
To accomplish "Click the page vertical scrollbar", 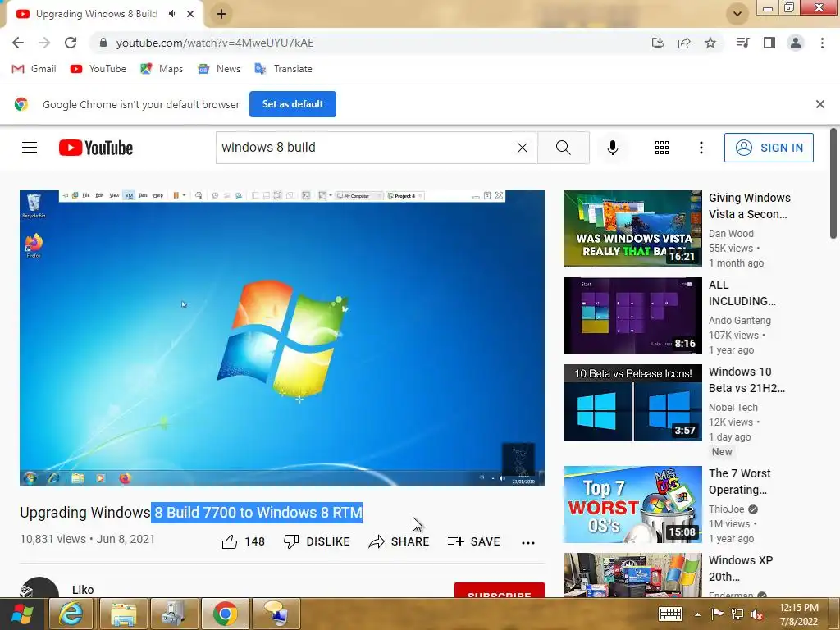I will [x=833, y=182].
